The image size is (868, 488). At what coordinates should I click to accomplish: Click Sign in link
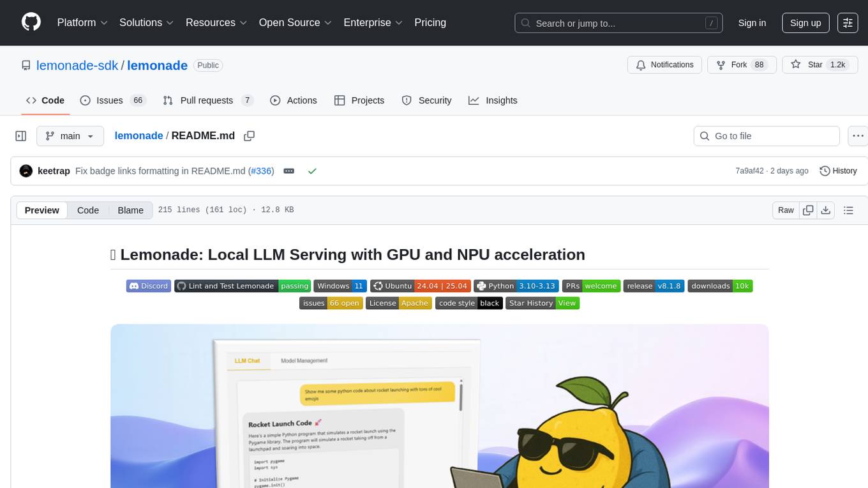(752, 23)
